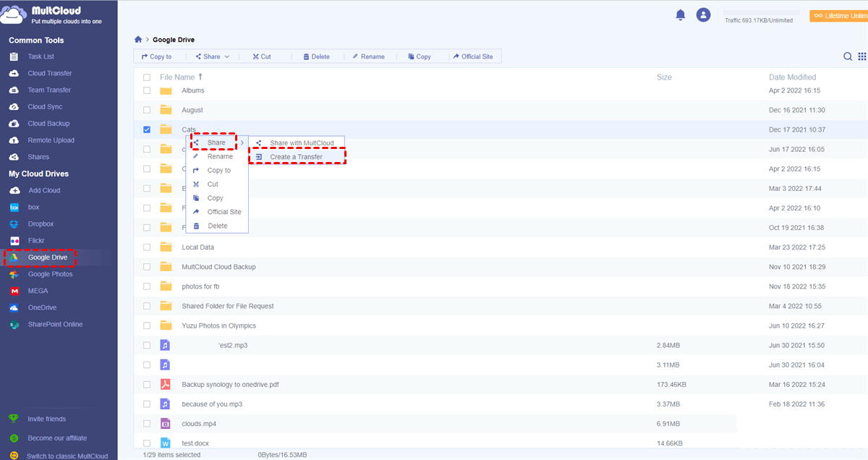Open the Albums folder

point(193,90)
